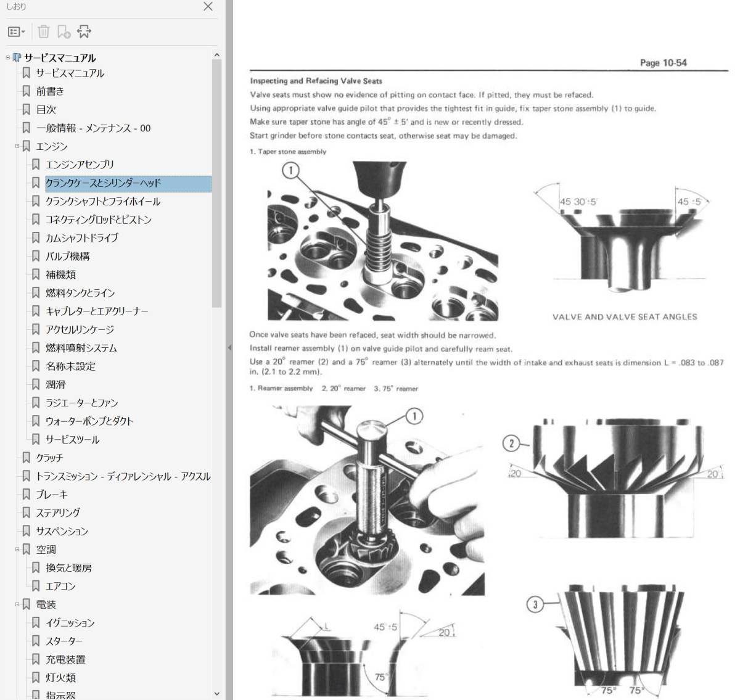
Task: Open the スターター bookmark
Action: [x=64, y=641]
